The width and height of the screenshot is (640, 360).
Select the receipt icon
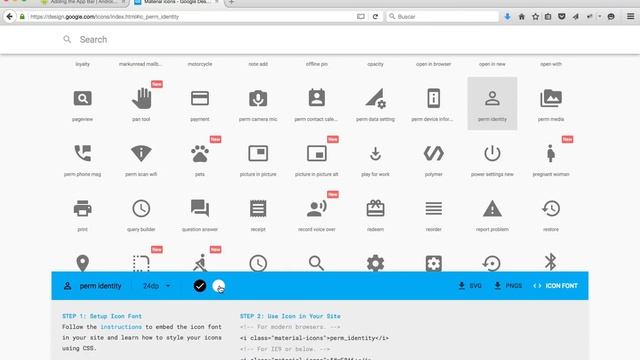click(258, 209)
